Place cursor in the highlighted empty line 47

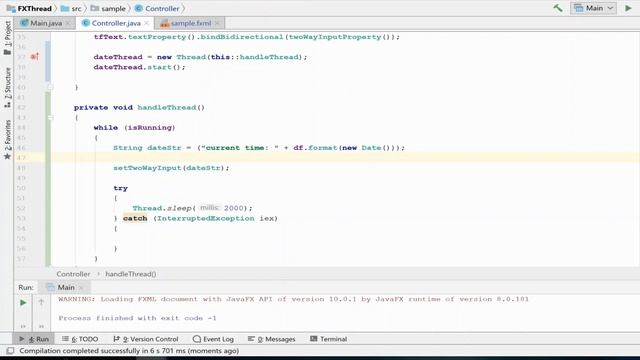(x=345, y=158)
